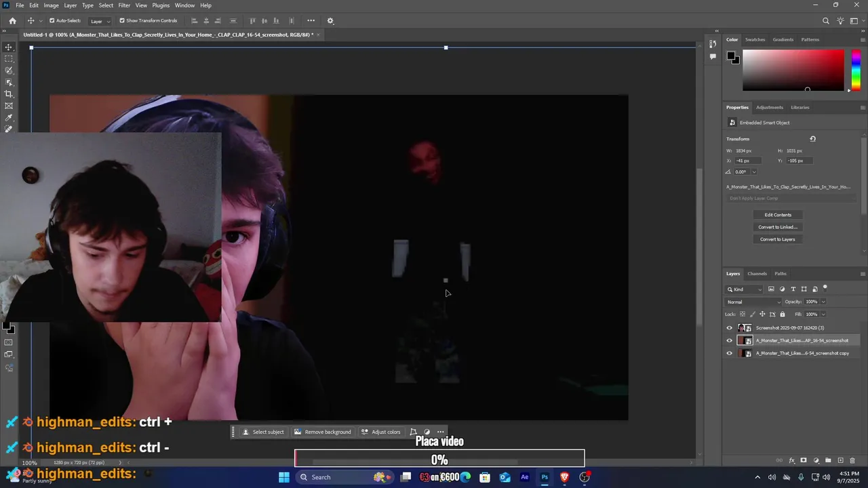Open the rotation angle dropdown

tap(753, 172)
